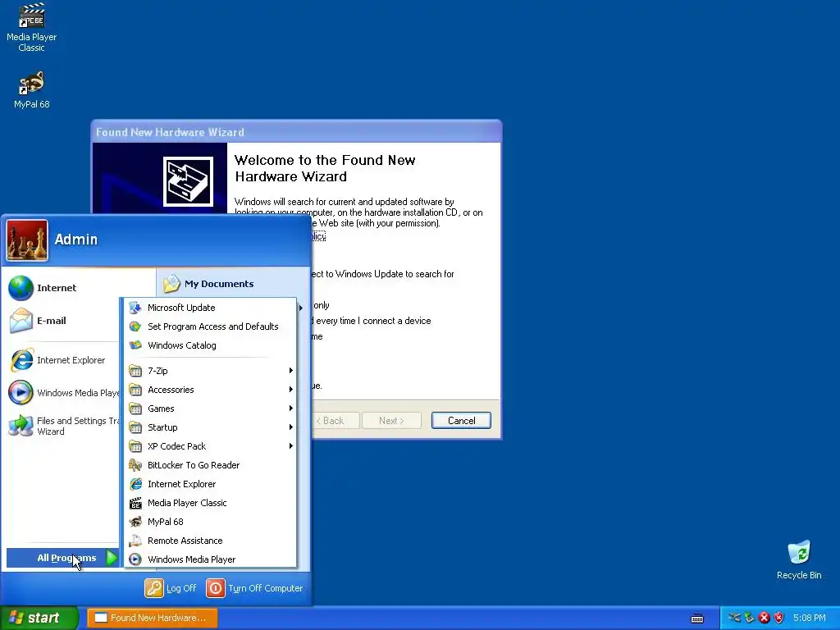Cancel the Found New Hardware Wizard
Image resolution: width=840 pixels, height=630 pixels.
coord(461,421)
